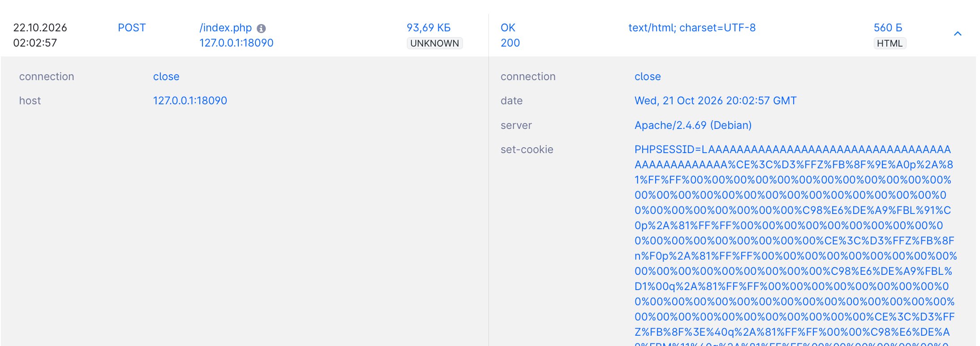Select the date value Wed, 21 Oct 2026
The image size is (980, 346).
716,101
